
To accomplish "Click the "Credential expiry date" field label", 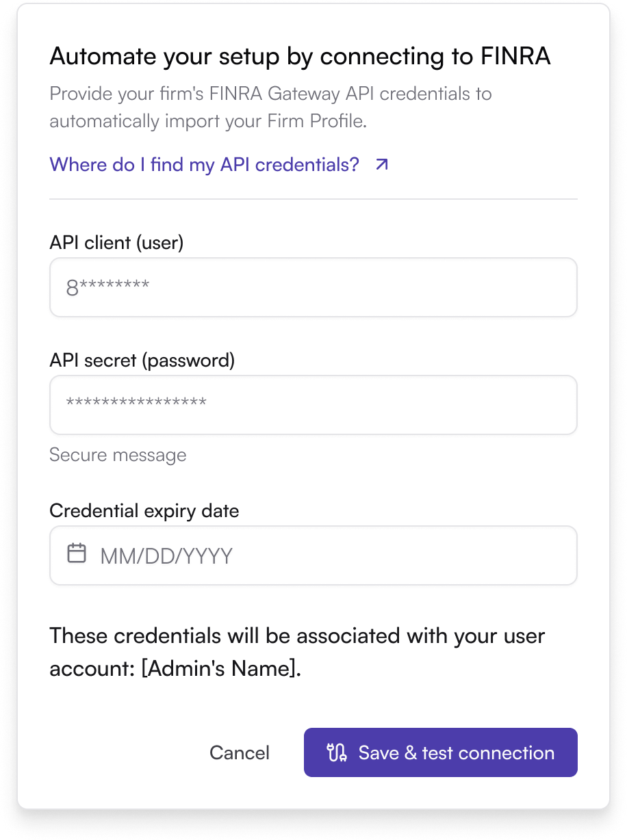I will [144, 511].
